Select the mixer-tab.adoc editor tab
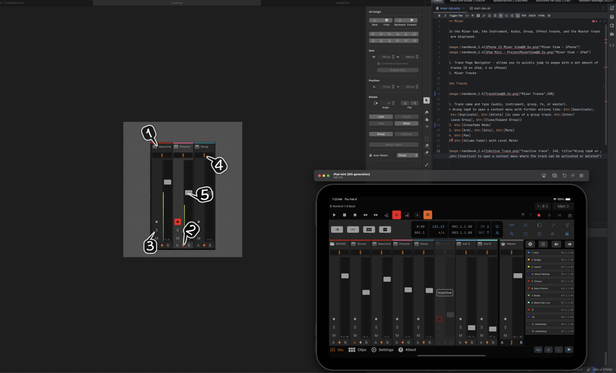The width and height of the screenshot is (616, 373). click(x=450, y=8)
